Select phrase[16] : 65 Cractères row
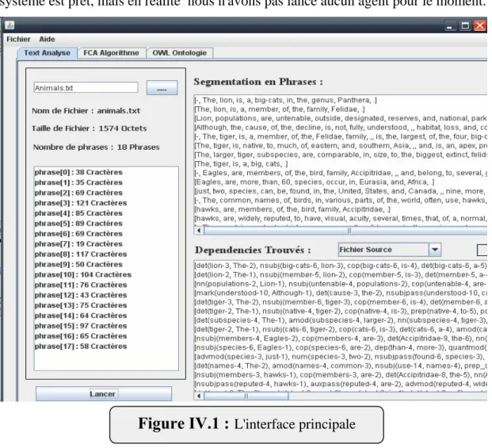 point(107,336)
